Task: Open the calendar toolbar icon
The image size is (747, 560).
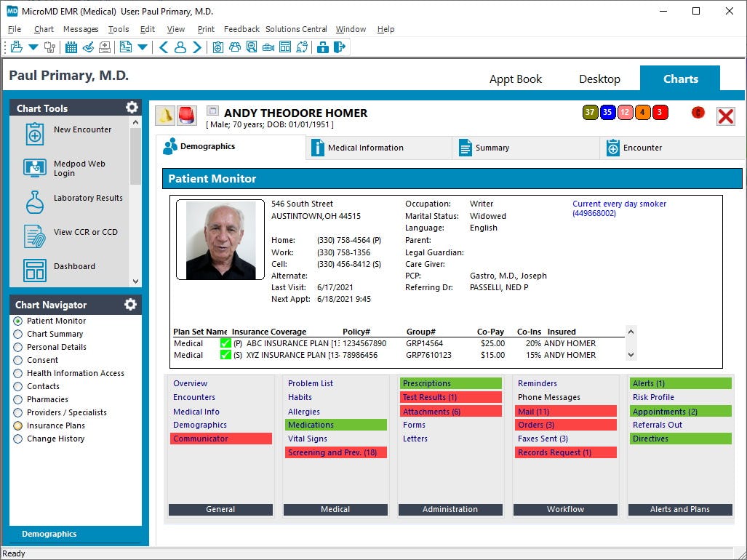Action: (71, 47)
